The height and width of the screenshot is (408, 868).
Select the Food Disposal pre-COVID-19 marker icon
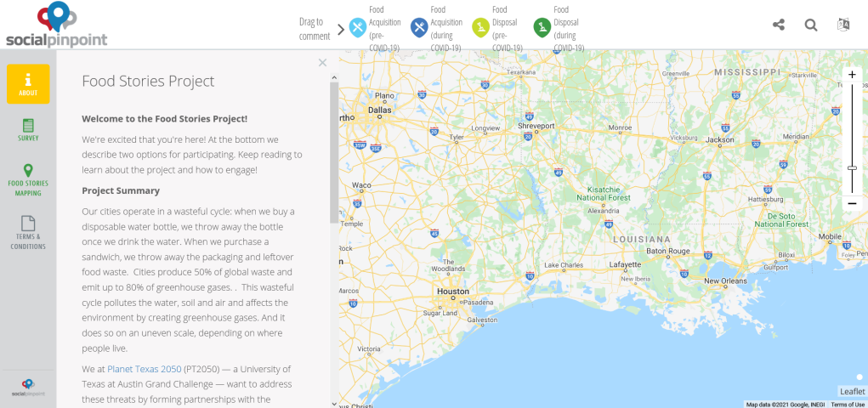[x=481, y=27]
